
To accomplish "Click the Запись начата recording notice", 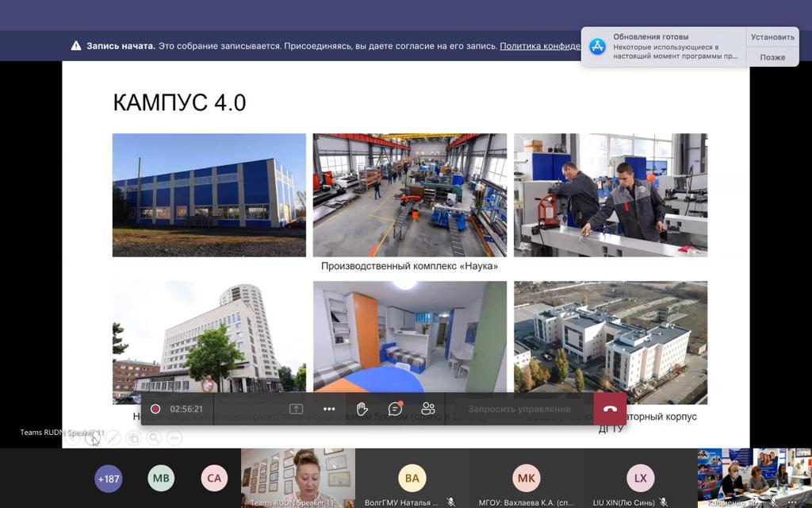I will click(121, 46).
